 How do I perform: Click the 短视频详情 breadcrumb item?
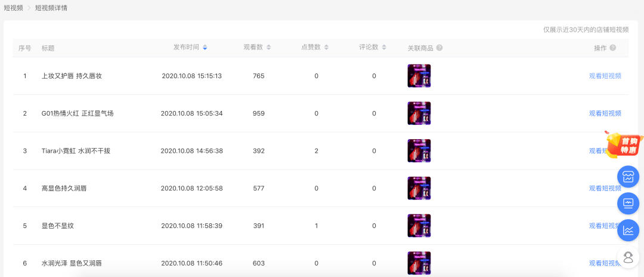tap(51, 8)
